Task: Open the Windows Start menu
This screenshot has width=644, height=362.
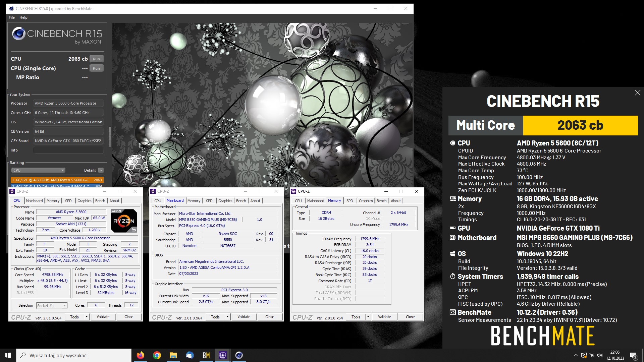Action: tap(8, 355)
